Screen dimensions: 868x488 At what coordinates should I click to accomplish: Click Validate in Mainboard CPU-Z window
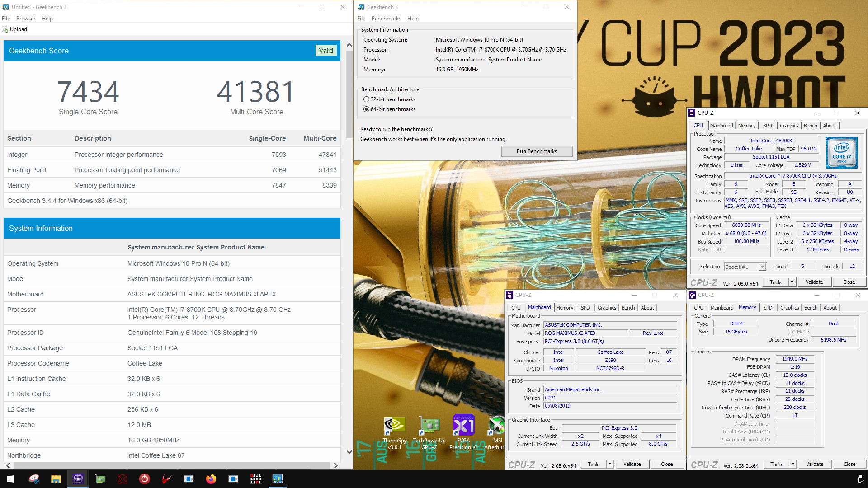coord(632,464)
